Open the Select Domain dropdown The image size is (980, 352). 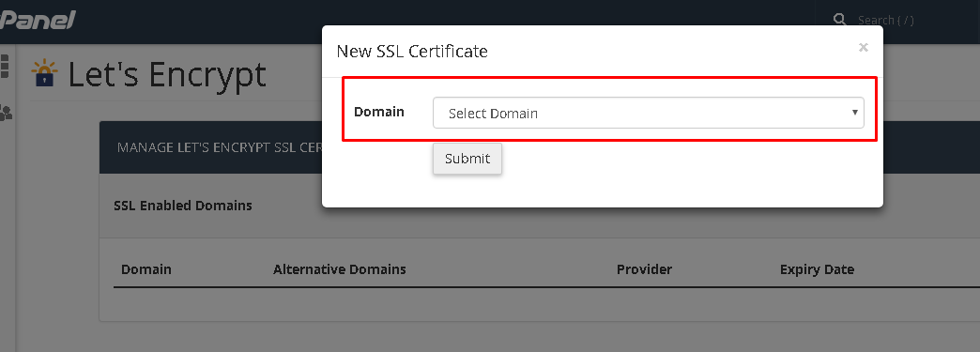pyautogui.click(x=648, y=113)
